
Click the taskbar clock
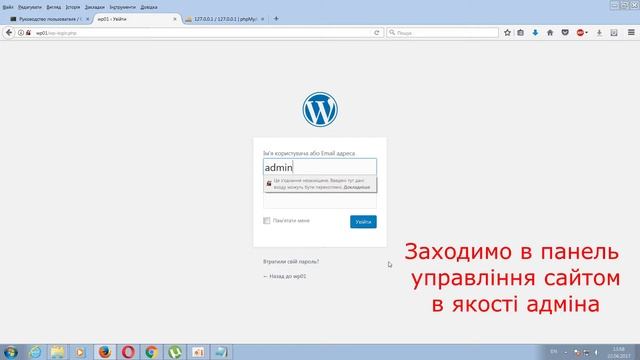(619, 352)
